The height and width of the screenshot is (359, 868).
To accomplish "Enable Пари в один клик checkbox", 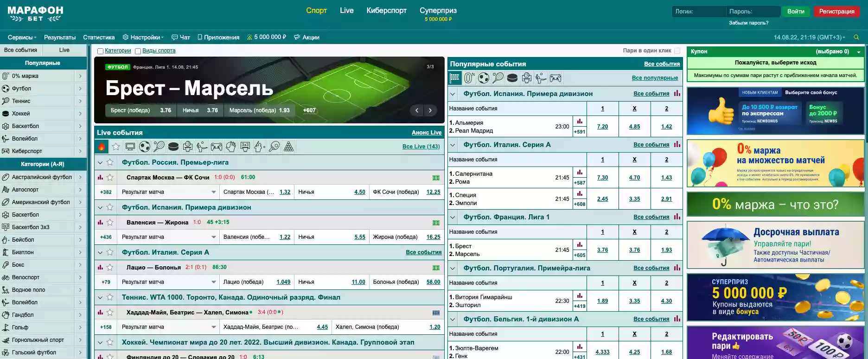I will tap(677, 51).
